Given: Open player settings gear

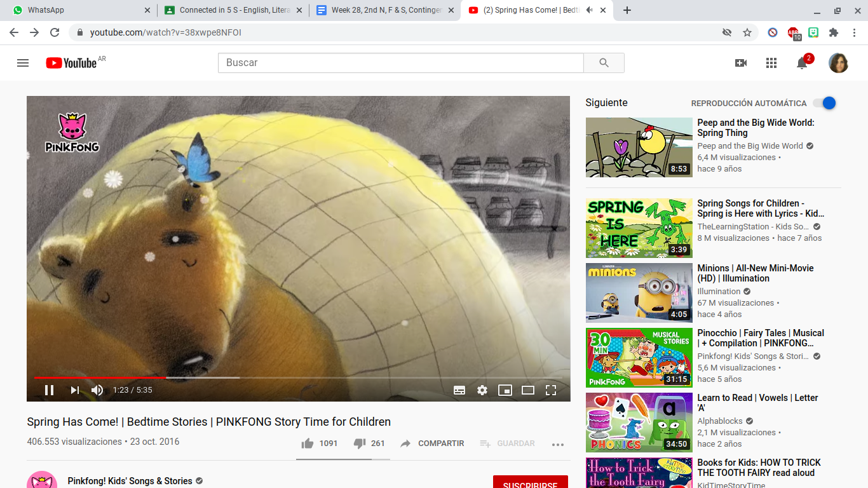Looking at the screenshot, I should coord(482,390).
